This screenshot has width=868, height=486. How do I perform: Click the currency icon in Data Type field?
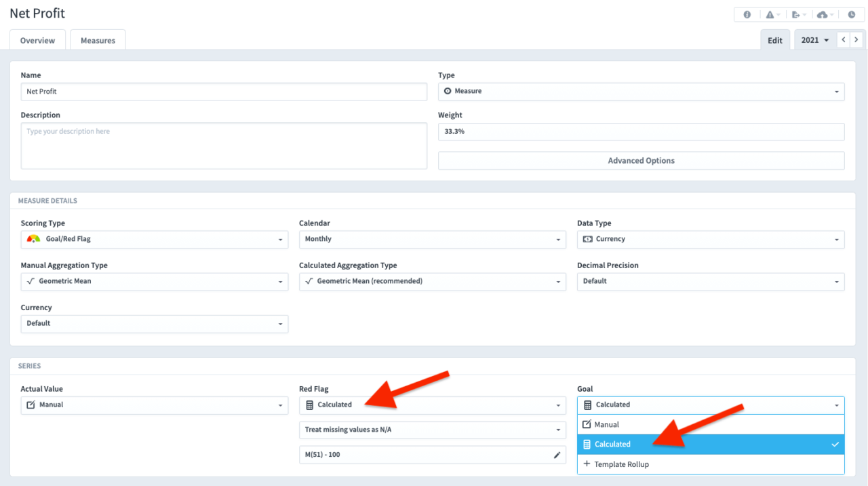[x=587, y=239]
